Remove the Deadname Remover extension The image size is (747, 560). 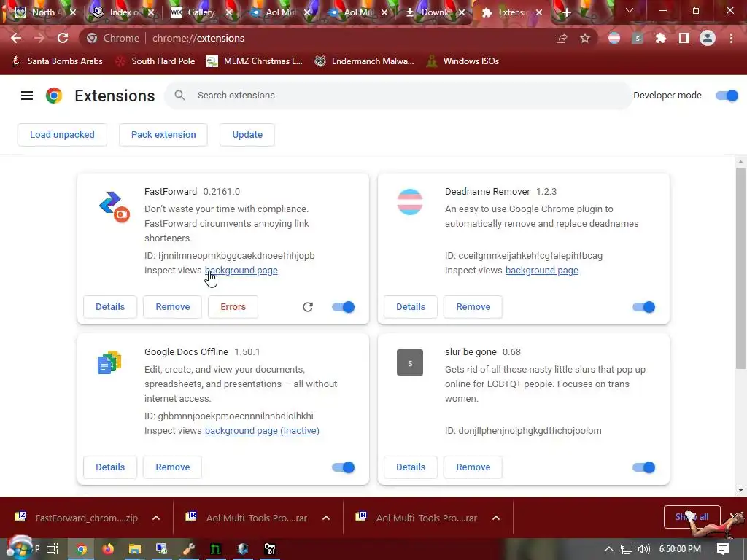pyautogui.click(x=473, y=307)
